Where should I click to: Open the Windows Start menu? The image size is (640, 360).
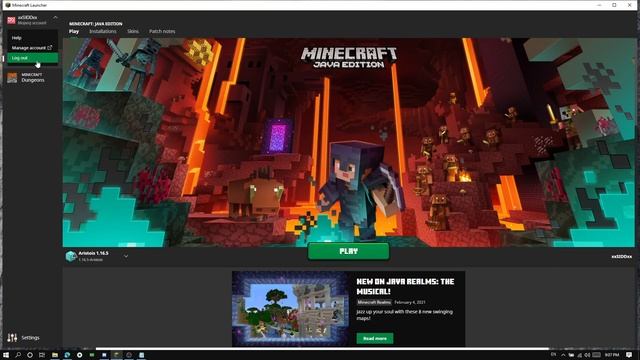tap(6, 355)
